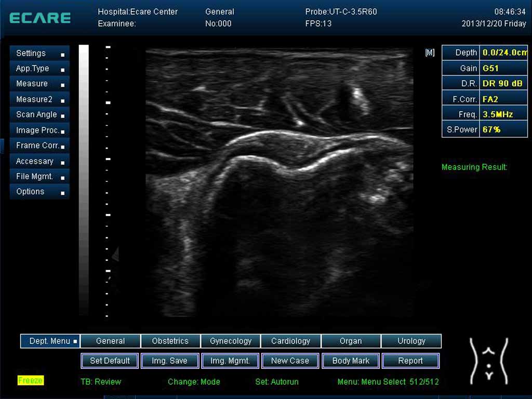Select the Scan Angle option

(39, 115)
